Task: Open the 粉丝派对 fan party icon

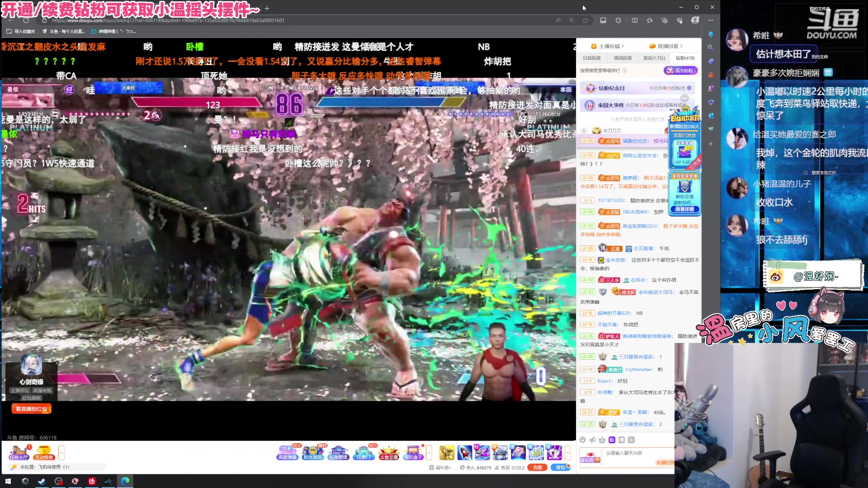Action: point(313,452)
